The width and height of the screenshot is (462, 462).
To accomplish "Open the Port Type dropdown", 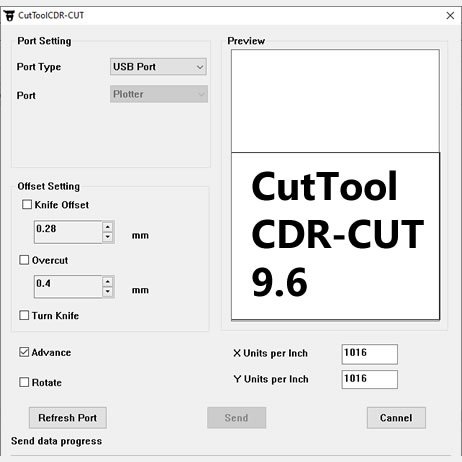I will coord(158,67).
